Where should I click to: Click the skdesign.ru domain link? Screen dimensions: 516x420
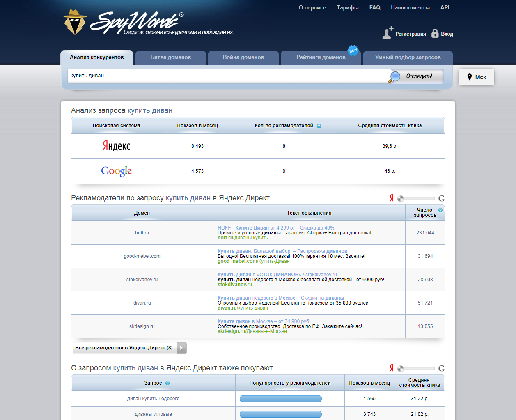coord(142,326)
